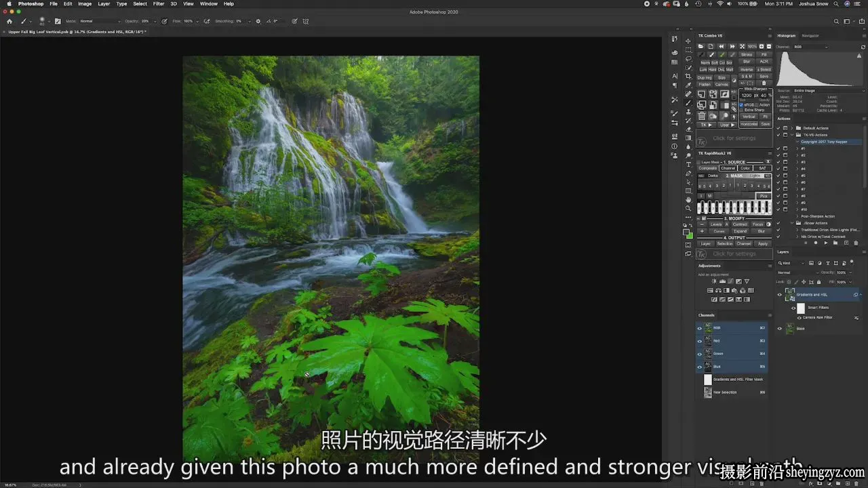Hide the Base layer

780,329
